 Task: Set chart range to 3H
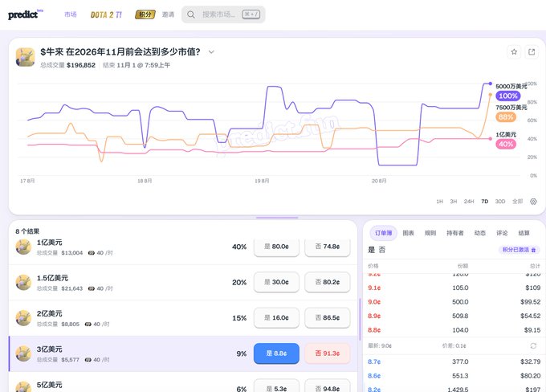click(454, 202)
